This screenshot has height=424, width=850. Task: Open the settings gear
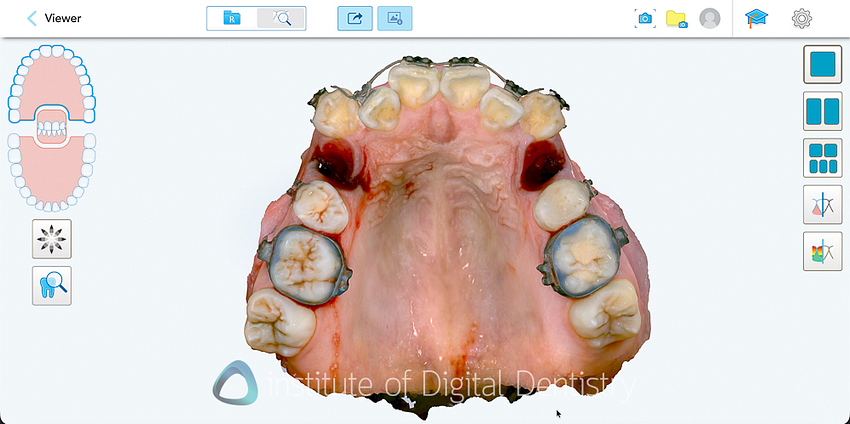(802, 18)
